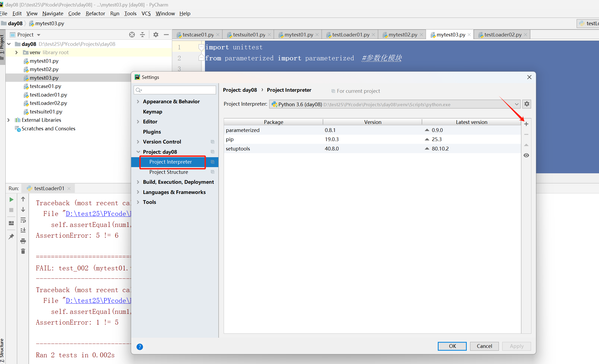Click interpreter settings gear icon
The height and width of the screenshot is (364, 599).
coord(527,104)
